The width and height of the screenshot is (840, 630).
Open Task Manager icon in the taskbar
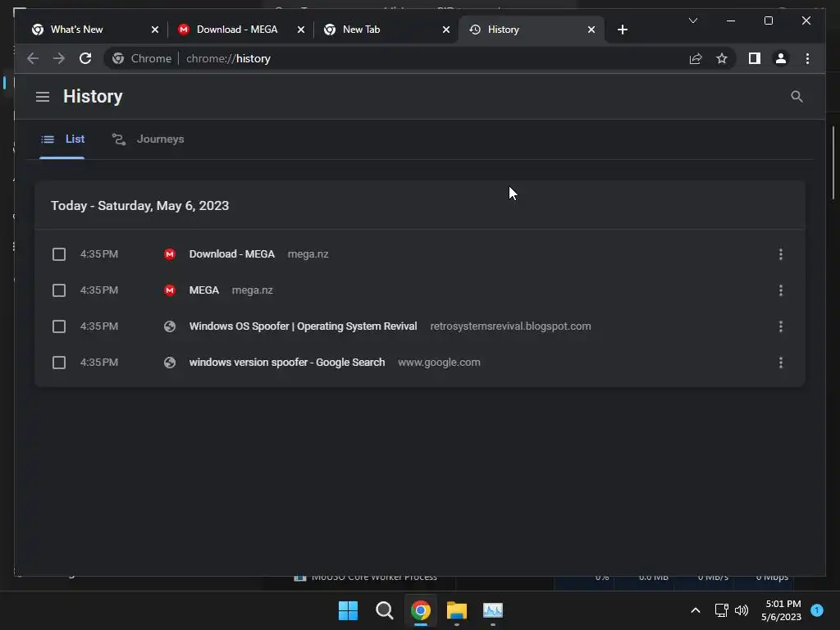pos(493,610)
